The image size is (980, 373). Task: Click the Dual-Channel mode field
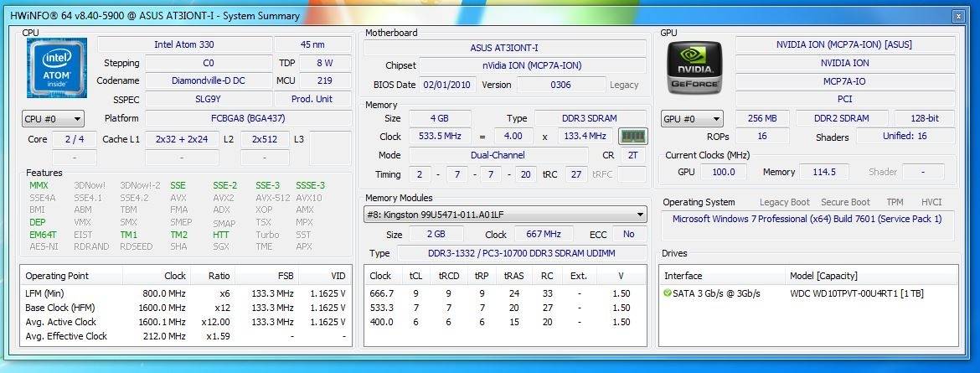point(498,154)
